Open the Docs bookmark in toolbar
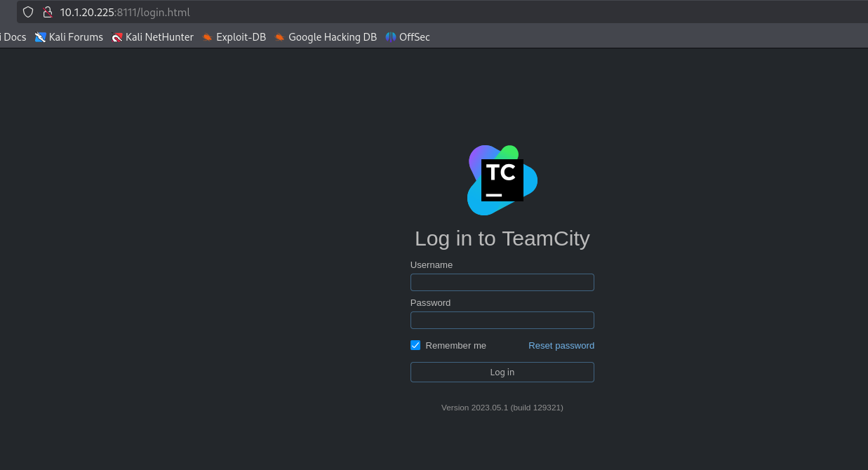 pyautogui.click(x=13, y=37)
